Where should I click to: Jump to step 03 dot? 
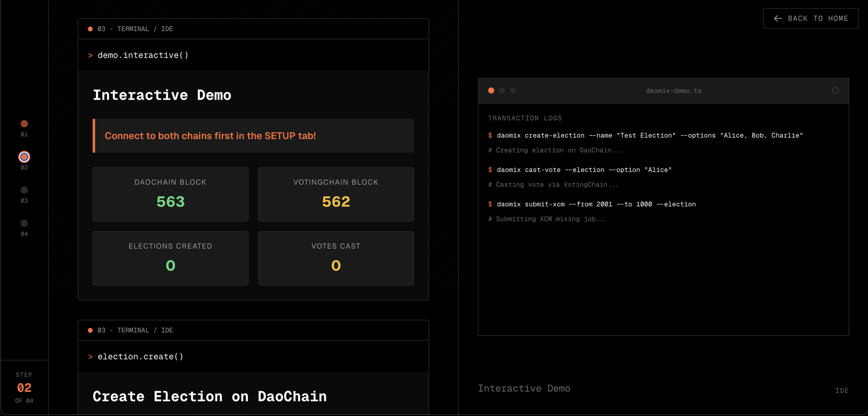24,190
